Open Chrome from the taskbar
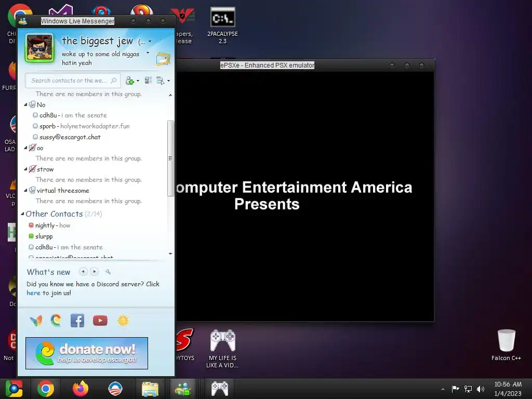The image size is (532, 399). (46, 389)
